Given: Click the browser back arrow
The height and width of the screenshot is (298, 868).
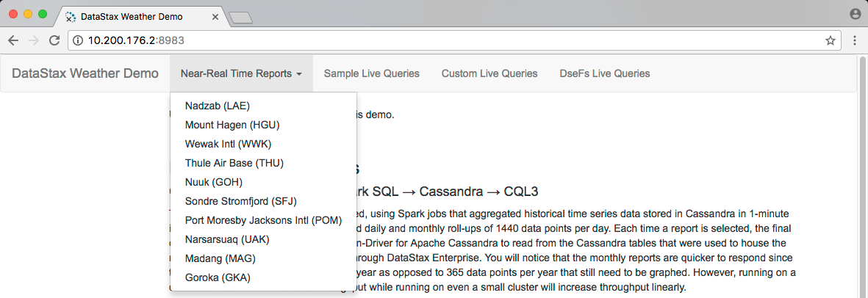Looking at the screenshot, I should (x=13, y=40).
